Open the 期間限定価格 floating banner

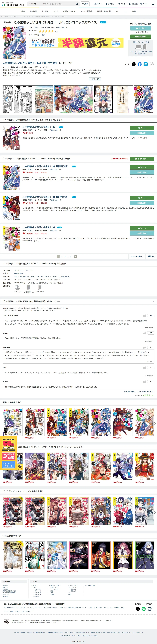tap(9, 456)
